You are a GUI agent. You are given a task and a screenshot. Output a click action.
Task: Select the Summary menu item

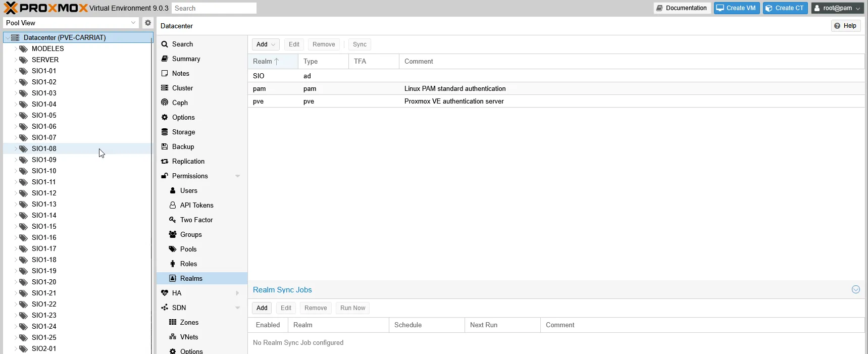tap(186, 59)
